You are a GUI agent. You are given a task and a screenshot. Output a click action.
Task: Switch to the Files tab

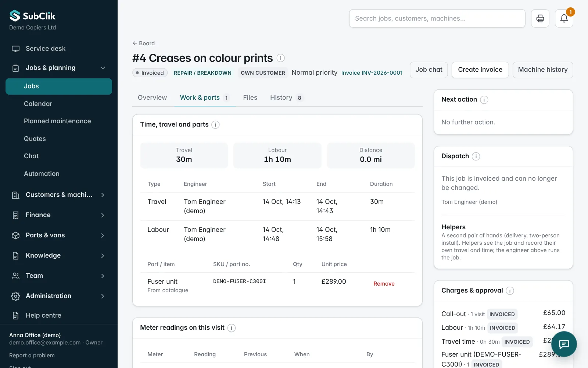pos(250,98)
